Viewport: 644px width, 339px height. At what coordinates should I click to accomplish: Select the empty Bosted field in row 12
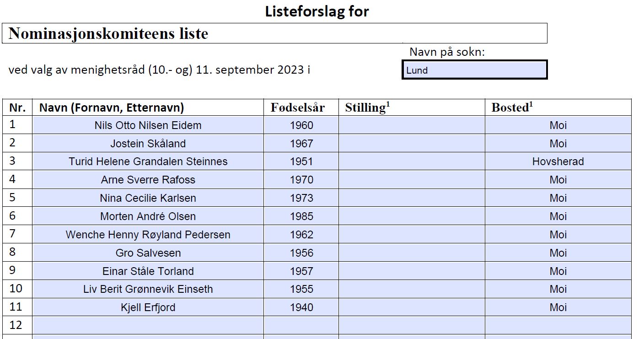pyautogui.click(x=558, y=325)
